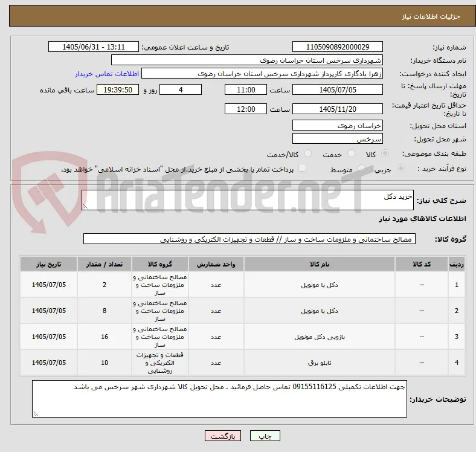Click the گروه کالا field

pyautogui.click(x=249, y=239)
